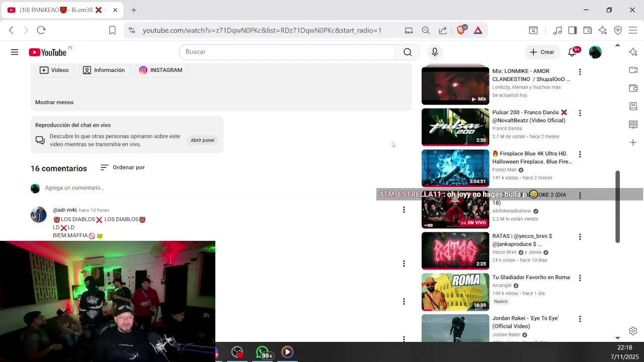Screen dimensions: 644x362
Task: Click the Brave sidebar Leo sparkle icon
Action: [x=633, y=52]
